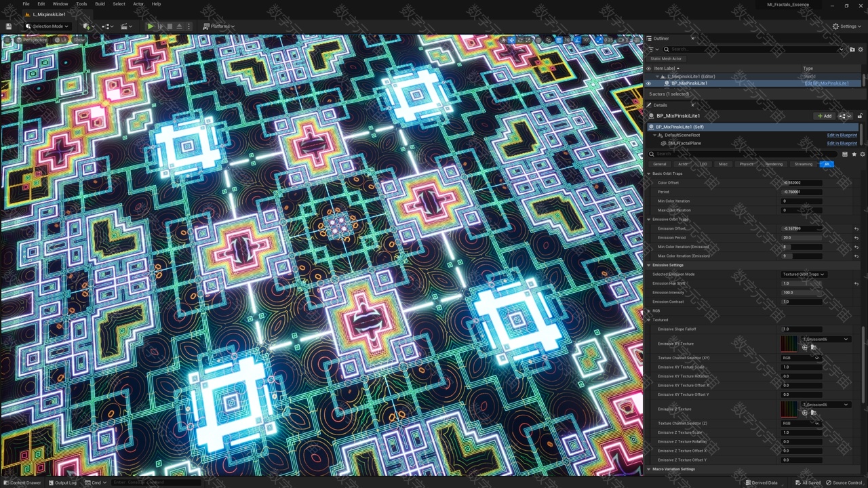Click the Details property matrix grid icon
The image size is (868, 488).
pyautogui.click(x=844, y=155)
